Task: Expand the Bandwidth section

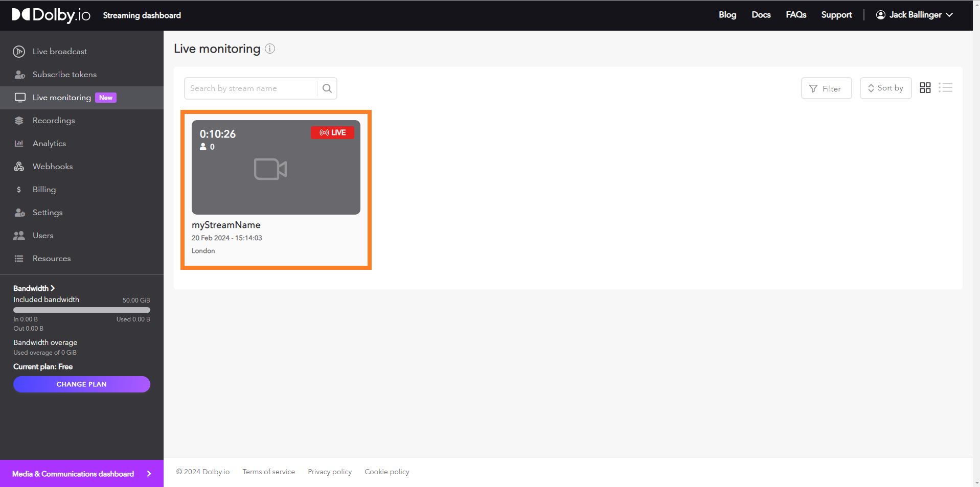Action: tap(34, 288)
